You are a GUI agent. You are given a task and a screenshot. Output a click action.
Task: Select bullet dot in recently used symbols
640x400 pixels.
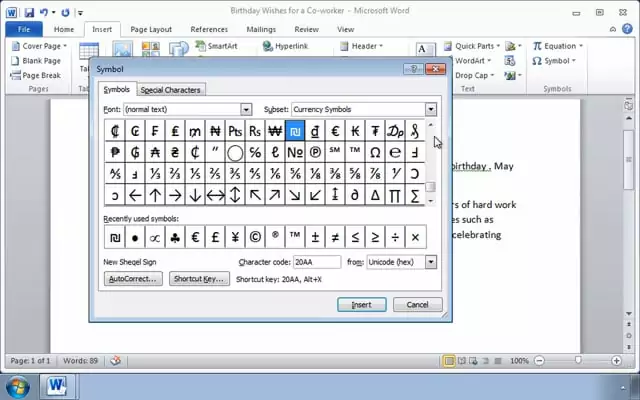click(x=135, y=237)
